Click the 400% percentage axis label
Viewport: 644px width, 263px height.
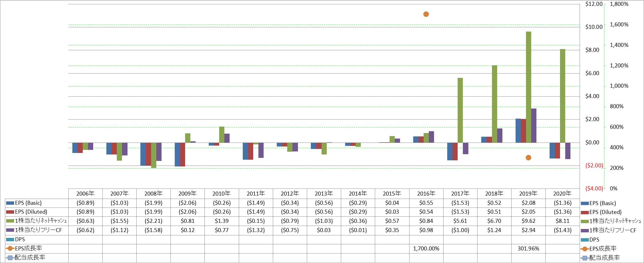617,147
